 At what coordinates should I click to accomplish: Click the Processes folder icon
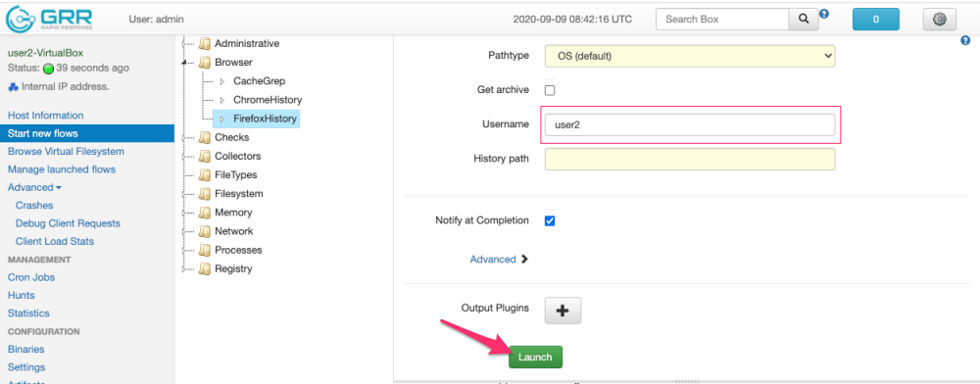point(205,250)
